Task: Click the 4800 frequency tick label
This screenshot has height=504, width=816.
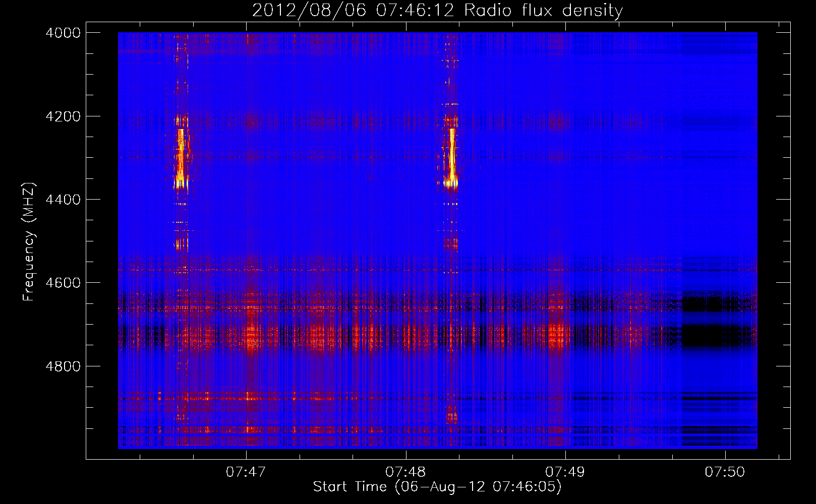Action: tap(63, 366)
